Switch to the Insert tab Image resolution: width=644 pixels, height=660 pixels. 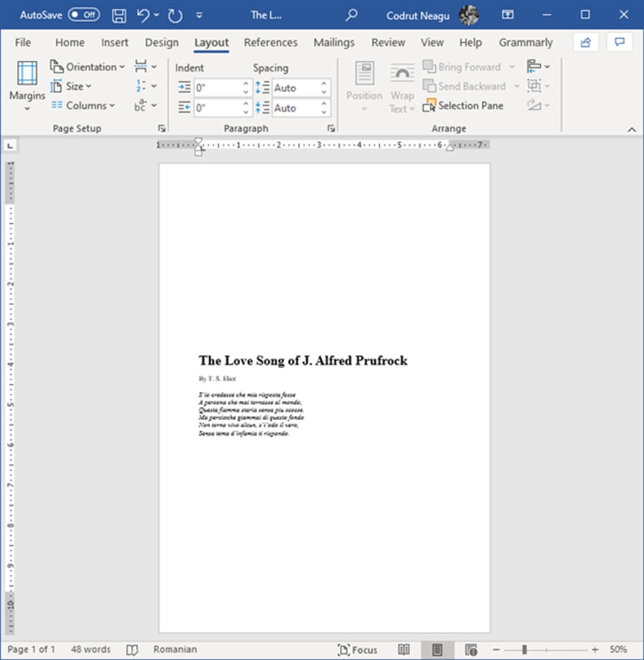click(115, 42)
